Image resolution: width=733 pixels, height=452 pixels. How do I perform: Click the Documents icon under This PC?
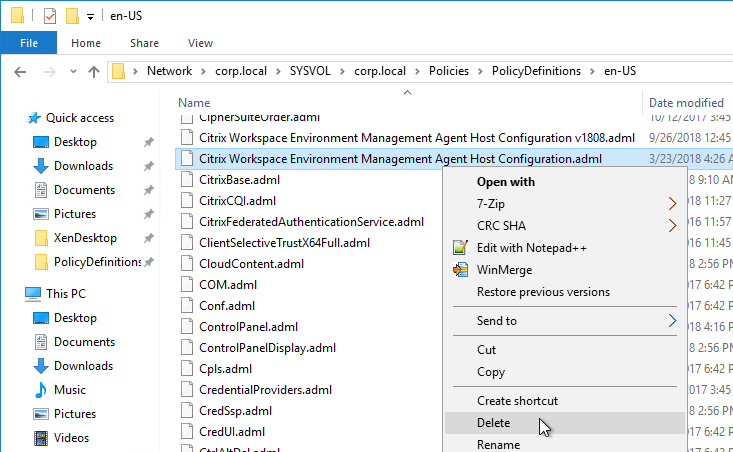click(x=41, y=342)
